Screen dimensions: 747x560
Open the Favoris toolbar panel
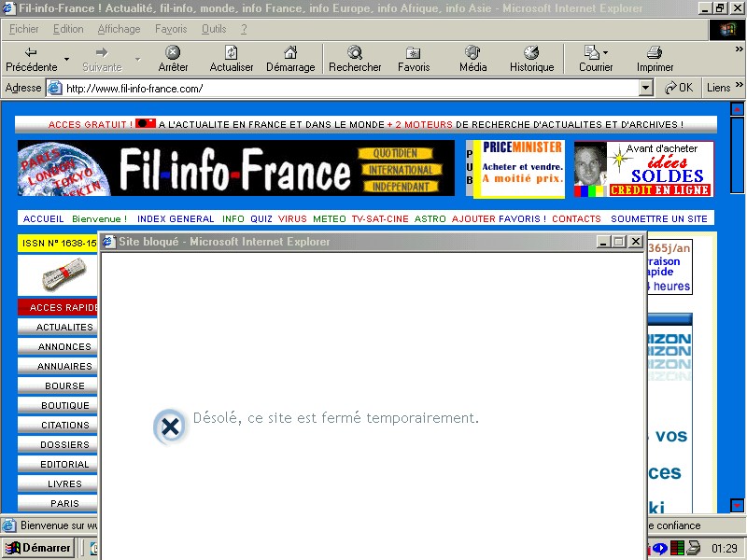tap(414, 59)
